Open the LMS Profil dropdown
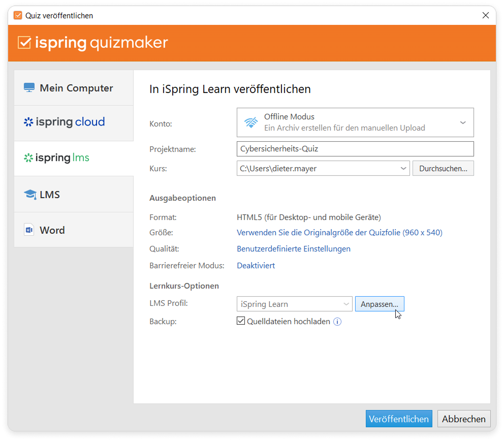This screenshot has height=441, width=504. 346,304
